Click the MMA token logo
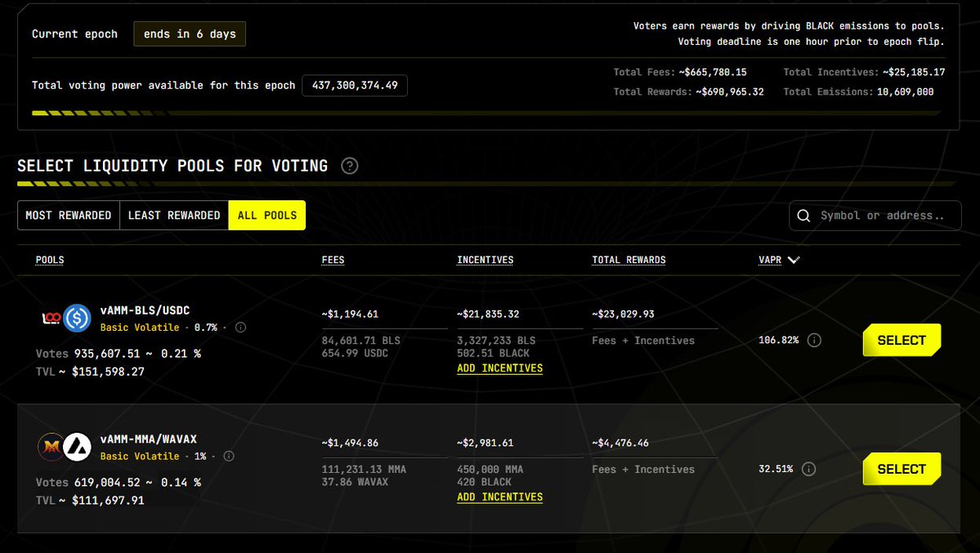Image resolution: width=980 pixels, height=553 pixels. [x=51, y=447]
